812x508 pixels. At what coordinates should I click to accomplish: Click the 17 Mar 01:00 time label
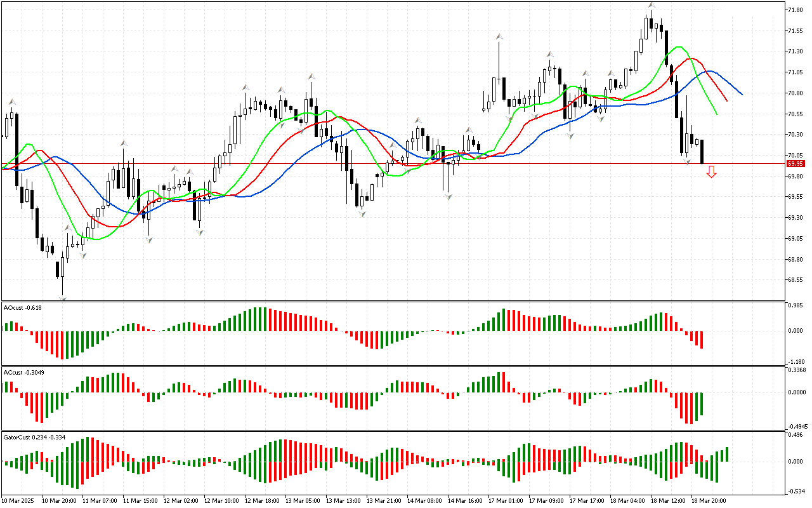pyautogui.click(x=506, y=501)
